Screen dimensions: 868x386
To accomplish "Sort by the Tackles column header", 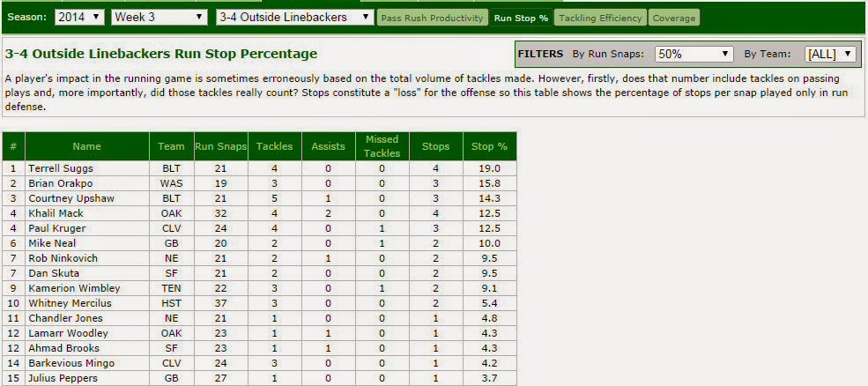I will pyautogui.click(x=275, y=146).
